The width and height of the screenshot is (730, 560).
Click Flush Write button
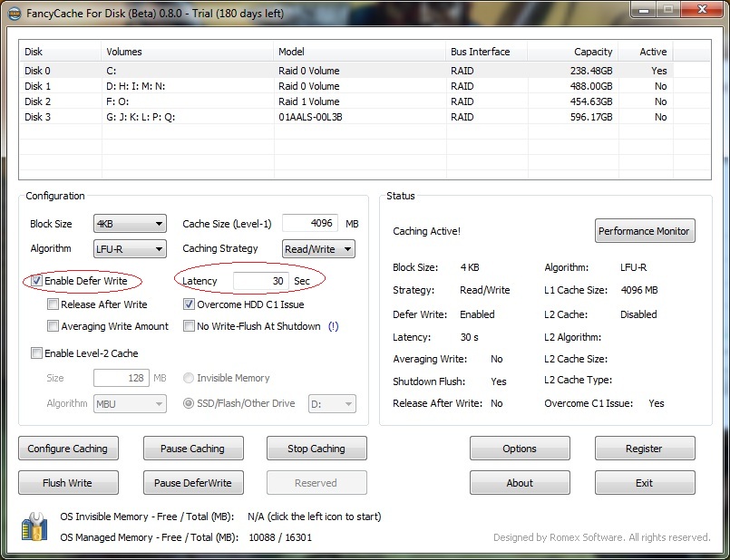pos(68,483)
